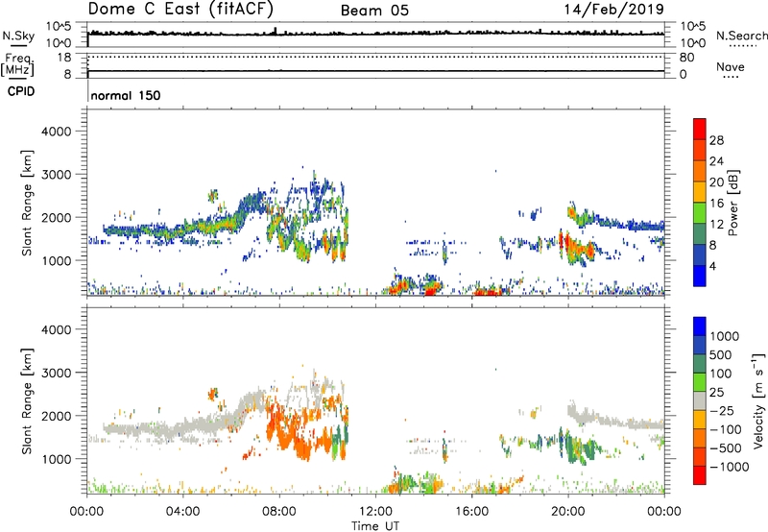Viewport: 768px width, 532px height.
Task: Click the "16" power colorbar label
Action: pyautogui.click(x=716, y=204)
